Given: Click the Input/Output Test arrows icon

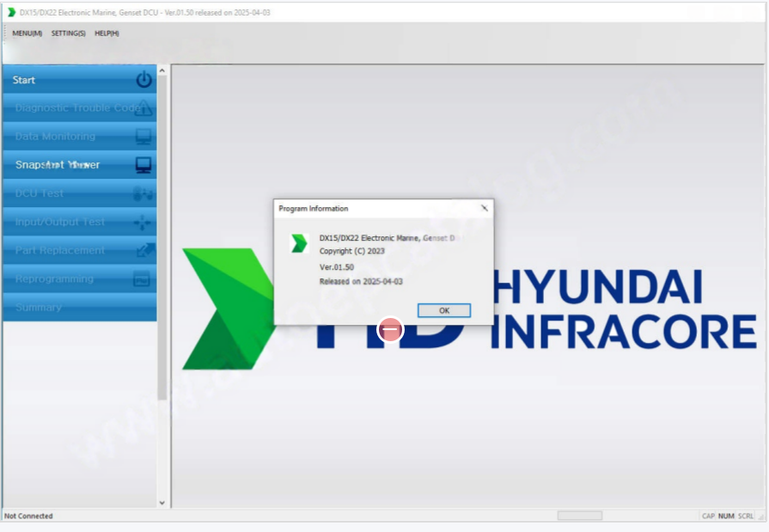Looking at the screenshot, I should pyautogui.click(x=143, y=222).
